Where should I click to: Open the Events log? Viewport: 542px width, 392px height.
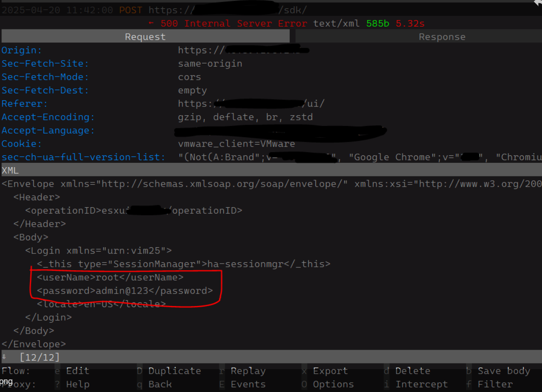point(248,385)
